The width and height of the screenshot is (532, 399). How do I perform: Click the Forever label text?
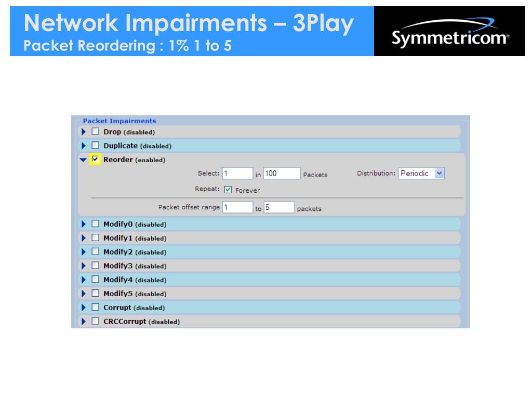pos(248,190)
